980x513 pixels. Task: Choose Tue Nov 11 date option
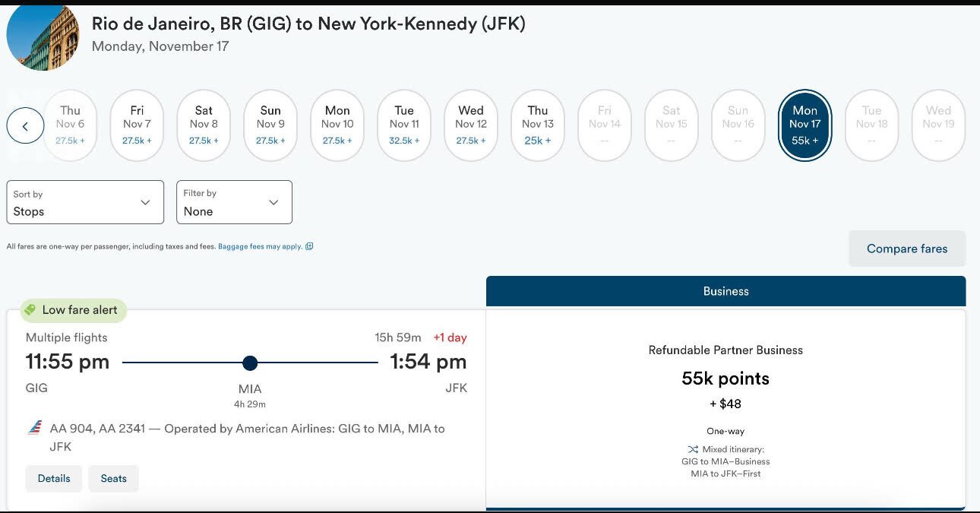[404, 125]
